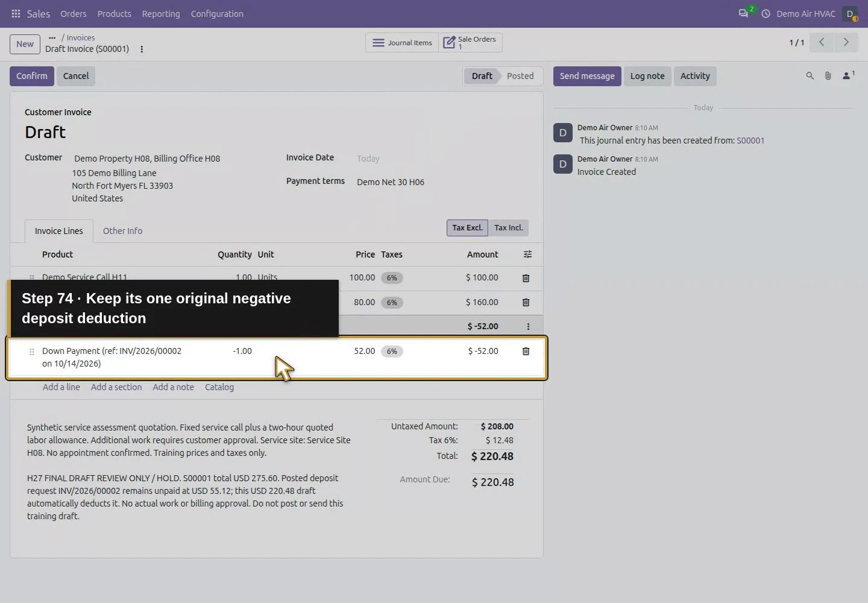Open the Products menu

pos(115,14)
